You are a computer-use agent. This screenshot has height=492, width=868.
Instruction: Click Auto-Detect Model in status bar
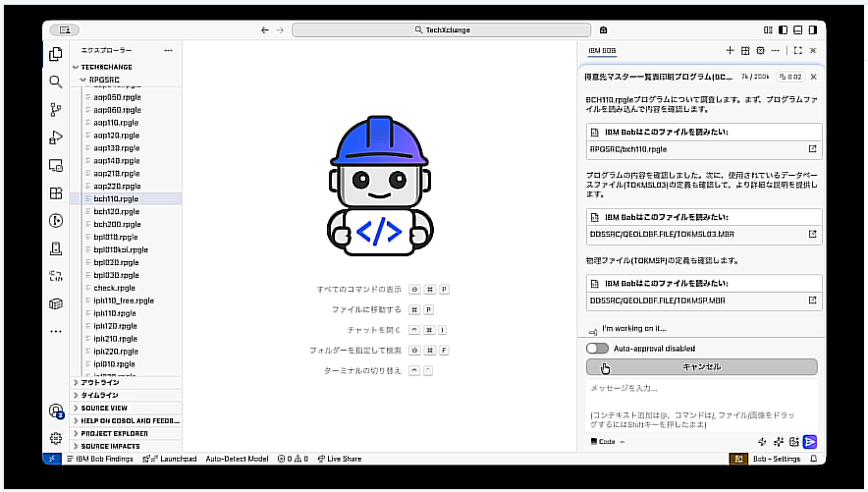237,459
